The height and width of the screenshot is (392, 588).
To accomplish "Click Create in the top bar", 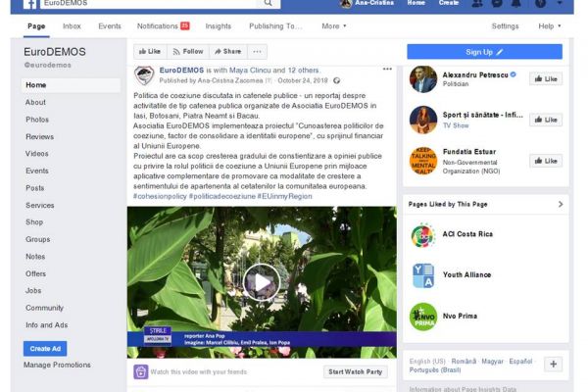I will pos(449,3).
